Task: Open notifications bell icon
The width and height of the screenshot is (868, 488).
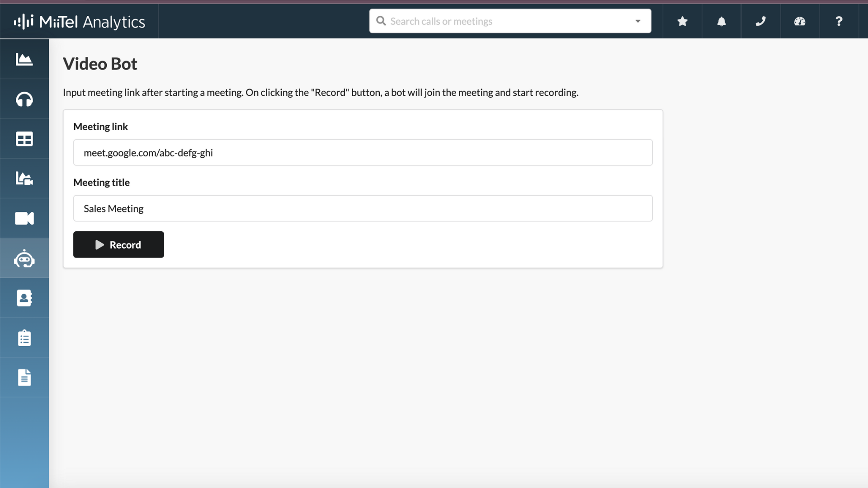Action: coord(722,21)
